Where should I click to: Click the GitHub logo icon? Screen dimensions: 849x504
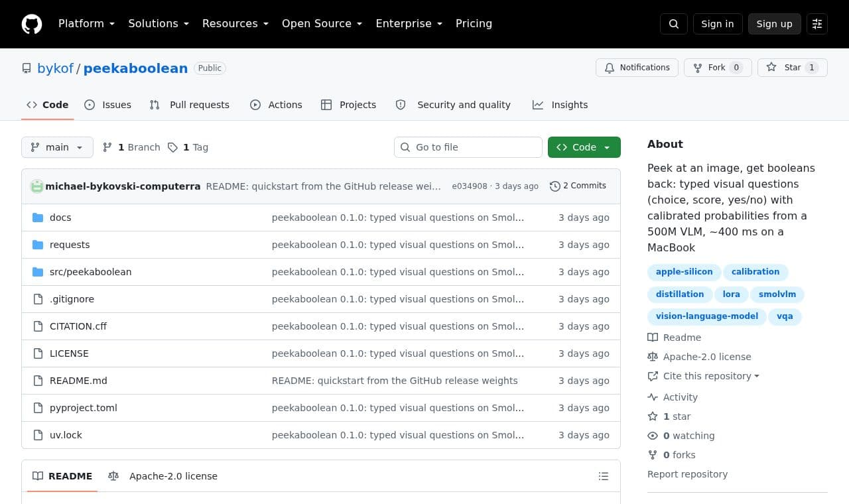tap(32, 24)
